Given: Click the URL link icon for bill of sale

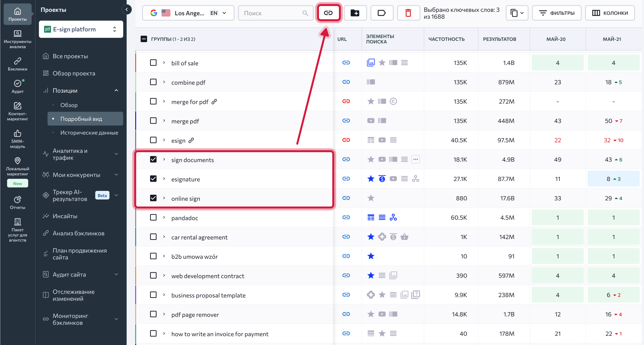Looking at the screenshot, I should 346,62.
